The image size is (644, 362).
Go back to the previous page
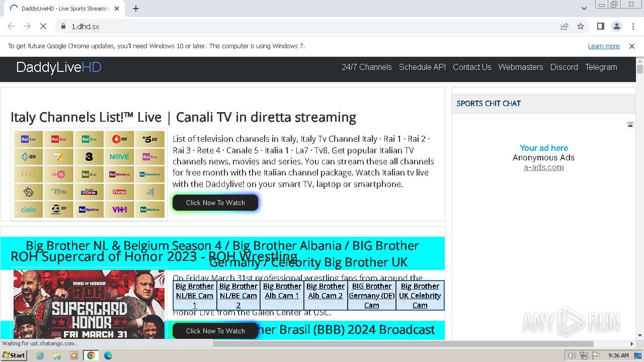[x=11, y=26]
